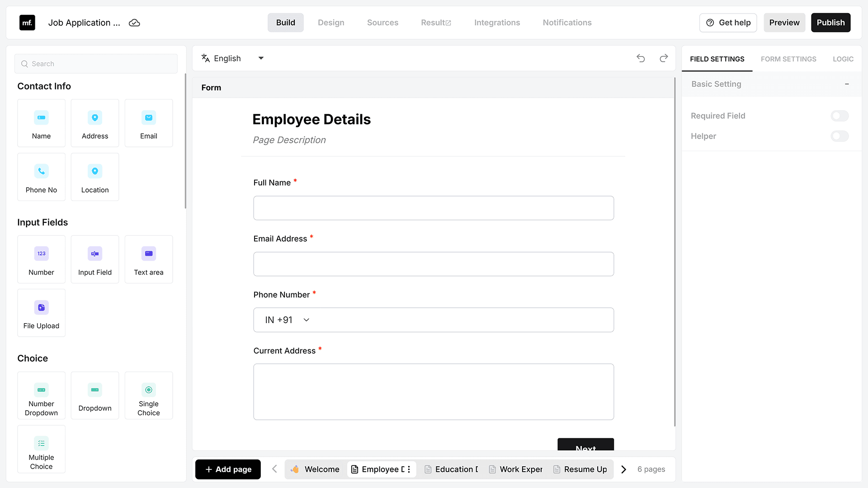This screenshot has height=488, width=868.
Task: Click the 6 pages count label
Action: (x=651, y=469)
